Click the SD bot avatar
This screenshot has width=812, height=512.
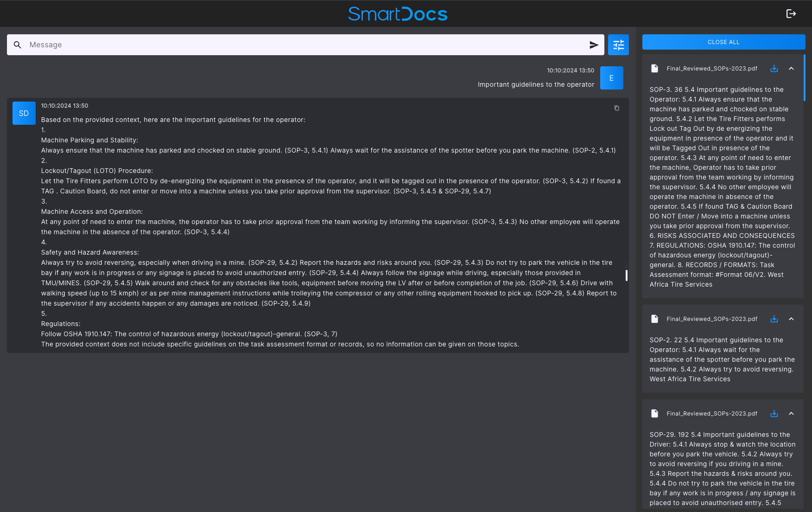(x=24, y=113)
